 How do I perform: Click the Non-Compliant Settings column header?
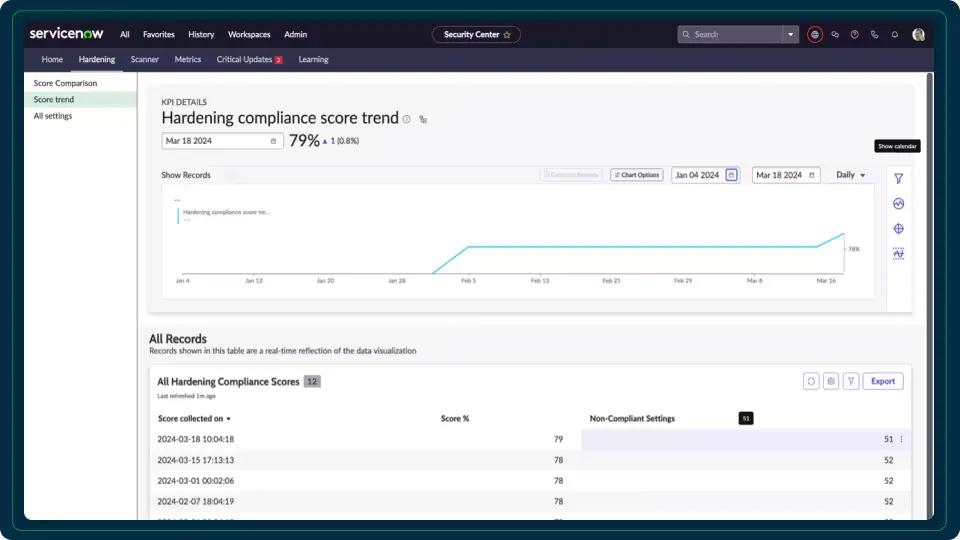(x=632, y=419)
